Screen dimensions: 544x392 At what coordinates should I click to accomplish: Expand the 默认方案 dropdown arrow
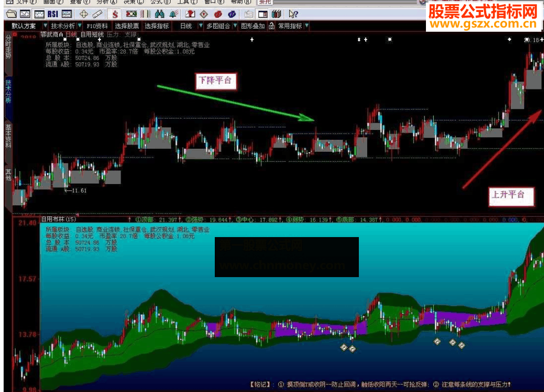coord(45,26)
